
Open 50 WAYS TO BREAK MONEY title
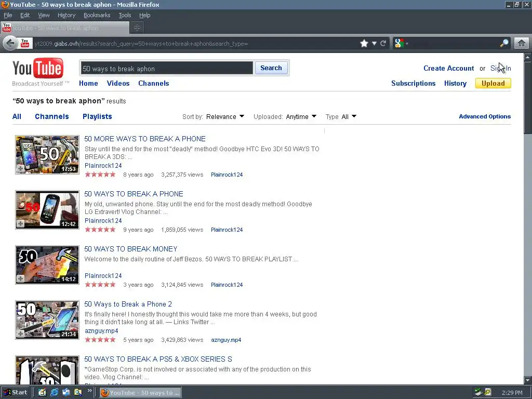click(x=131, y=249)
